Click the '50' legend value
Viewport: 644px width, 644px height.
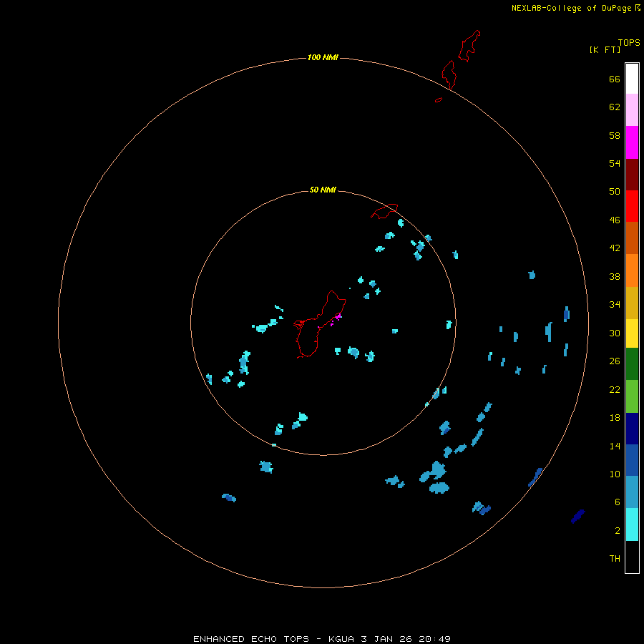[x=615, y=191]
